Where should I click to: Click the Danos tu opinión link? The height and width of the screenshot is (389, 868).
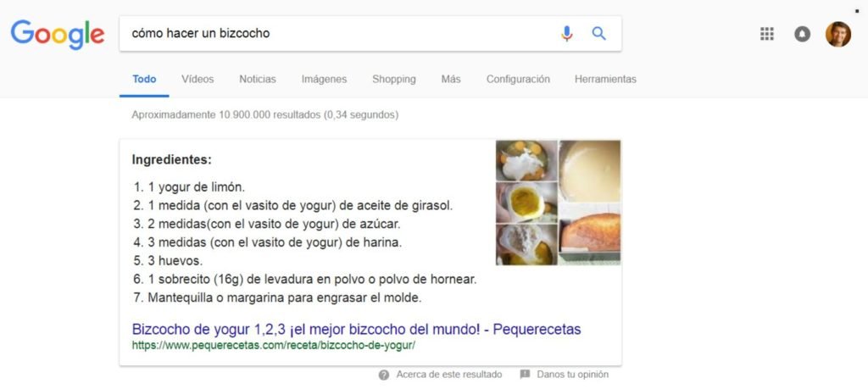(x=572, y=375)
